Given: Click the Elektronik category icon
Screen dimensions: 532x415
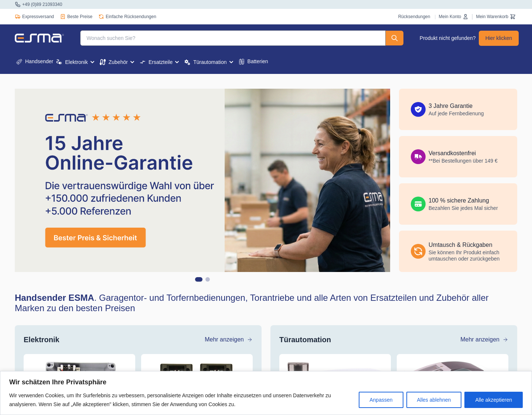Looking at the screenshot, I should coord(59,62).
